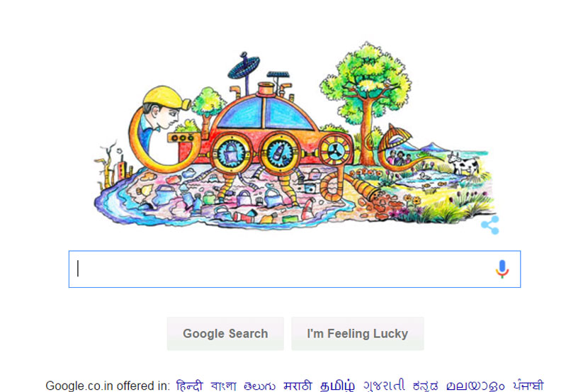
Task: Click the padlock porthole on the doodle vehicle
Action: click(x=229, y=152)
